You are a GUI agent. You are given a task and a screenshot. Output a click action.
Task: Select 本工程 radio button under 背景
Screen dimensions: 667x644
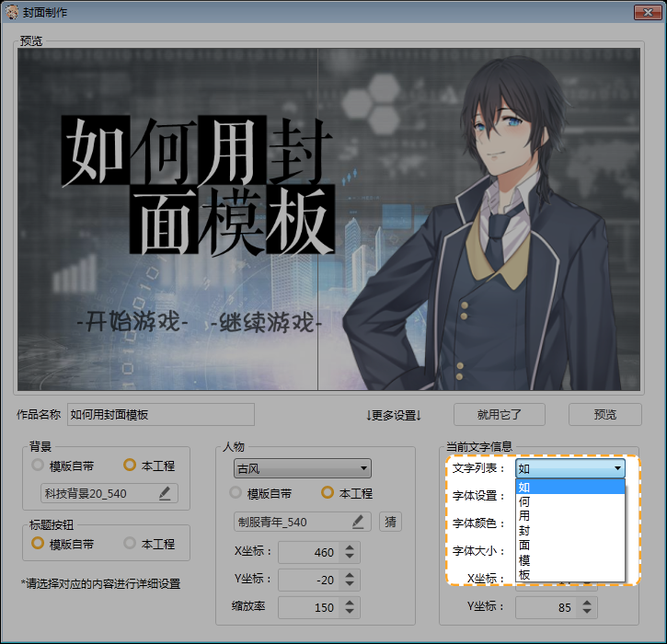pyautogui.click(x=130, y=466)
